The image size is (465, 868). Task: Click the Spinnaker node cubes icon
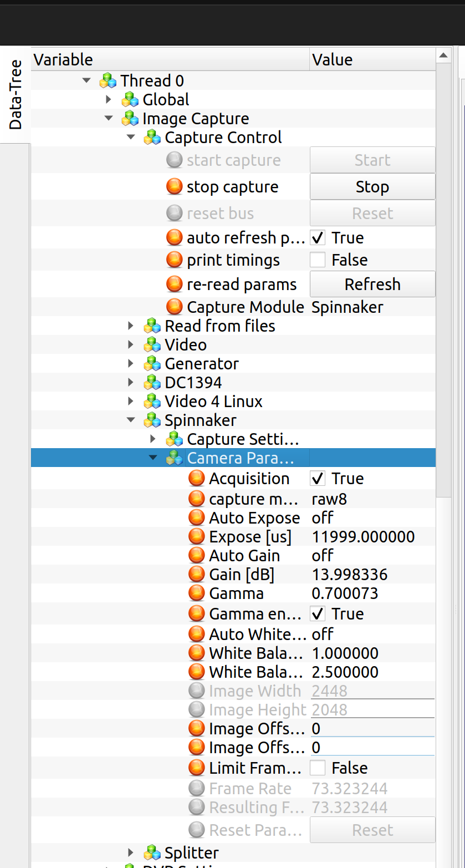pyautogui.click(x=152, y=420)
